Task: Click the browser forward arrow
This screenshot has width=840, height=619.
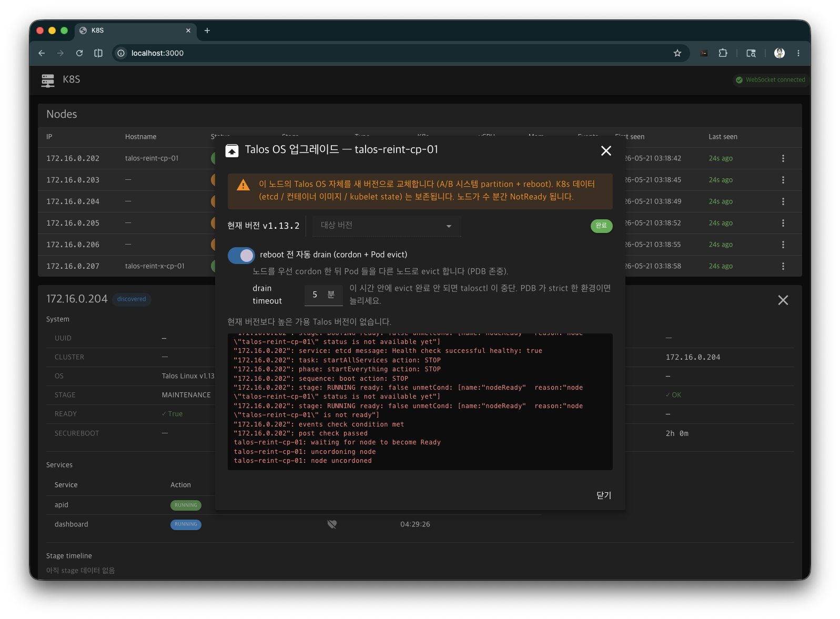Action: pos(60,53)
